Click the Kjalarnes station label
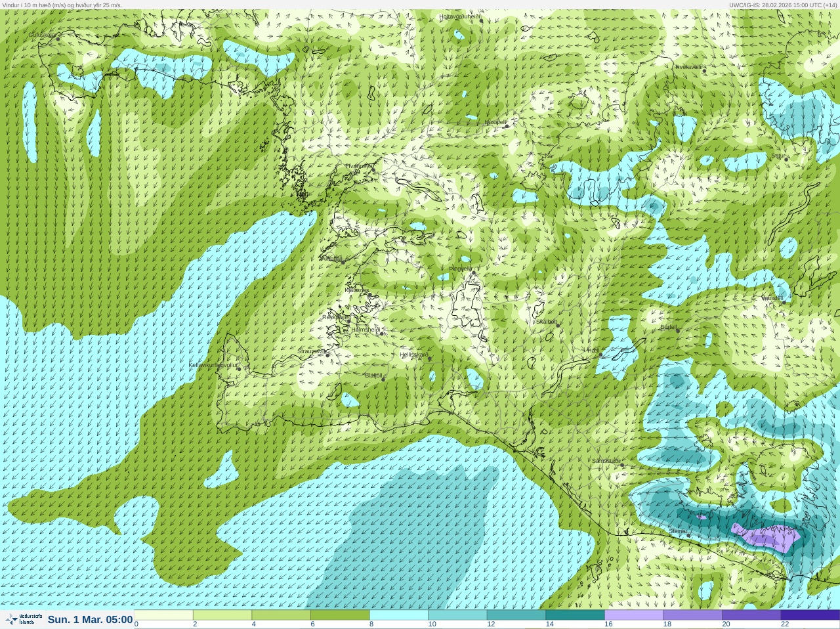 tap(357, 290)
